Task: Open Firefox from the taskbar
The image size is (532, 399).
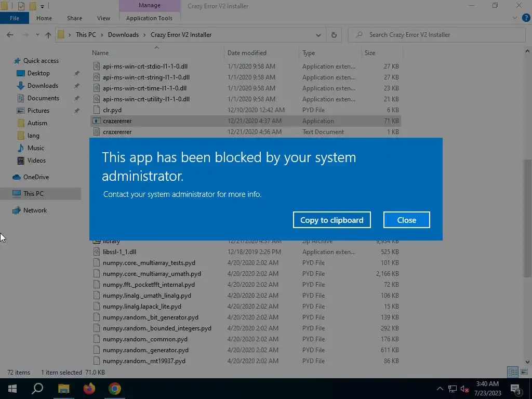Action: (89, 389)
